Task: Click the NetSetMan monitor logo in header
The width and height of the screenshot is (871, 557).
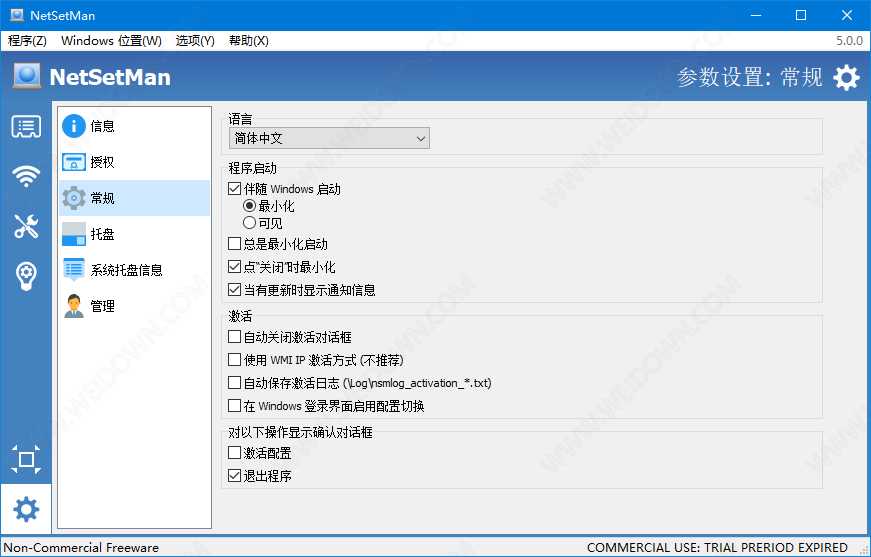Action: [26, 76]
